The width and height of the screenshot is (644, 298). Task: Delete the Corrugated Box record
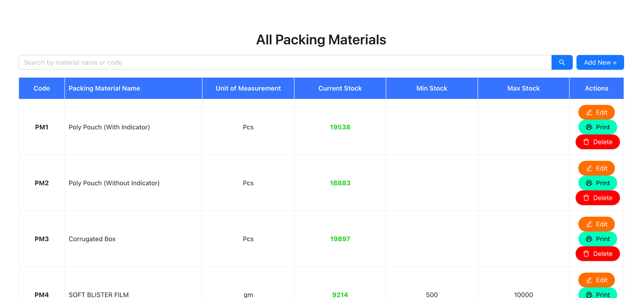tap(598, 254)
